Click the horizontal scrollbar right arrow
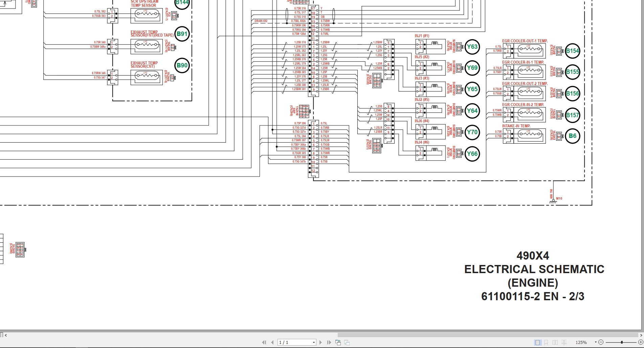 coord(642,335)
